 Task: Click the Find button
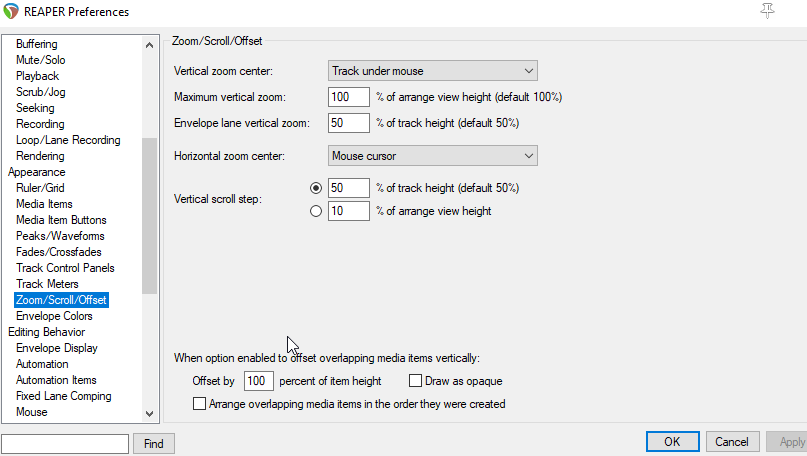click(x=154, y=443)
